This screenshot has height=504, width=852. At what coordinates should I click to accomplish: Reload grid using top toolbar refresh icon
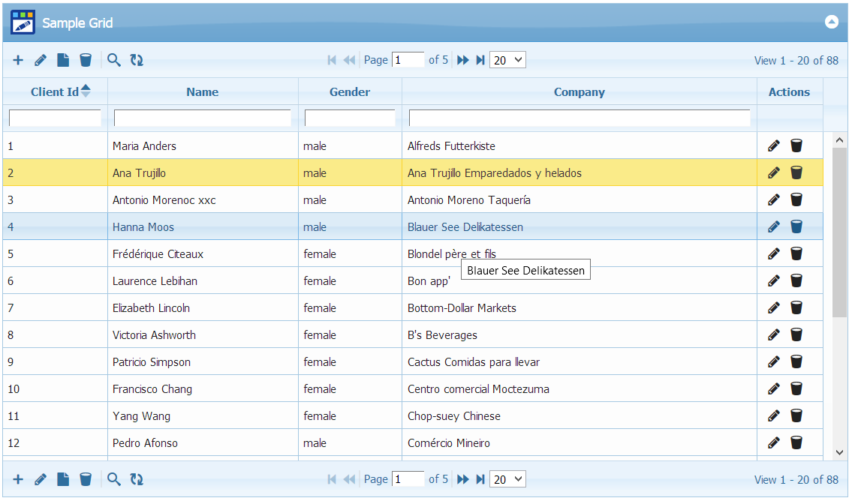[x=137, y=61]
